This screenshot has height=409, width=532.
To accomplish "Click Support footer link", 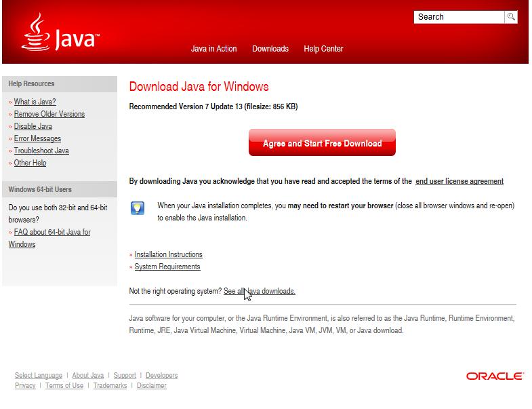I will [x=125, y=375].
